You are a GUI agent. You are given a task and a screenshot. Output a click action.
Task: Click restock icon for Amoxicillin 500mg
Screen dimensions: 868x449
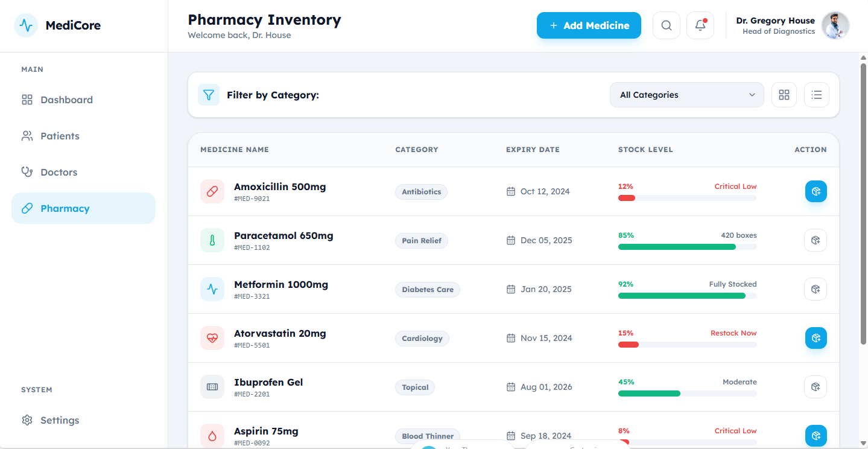pyautogui.click(x=816, y=191)
